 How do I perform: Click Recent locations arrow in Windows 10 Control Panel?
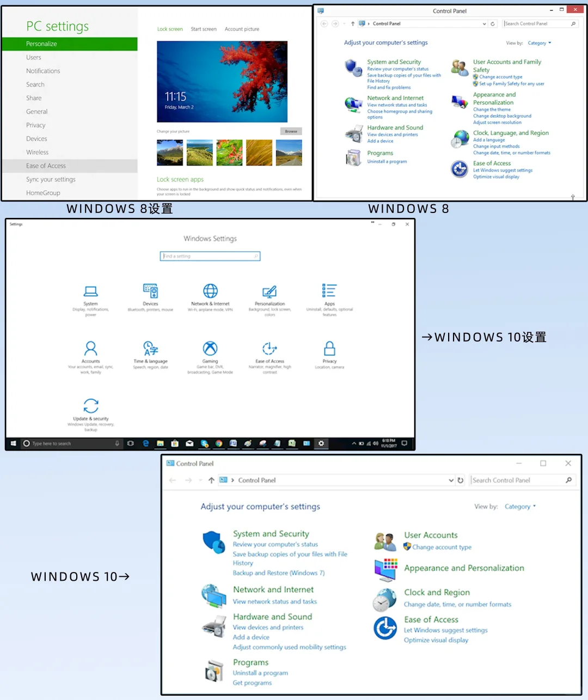(200, 480)
